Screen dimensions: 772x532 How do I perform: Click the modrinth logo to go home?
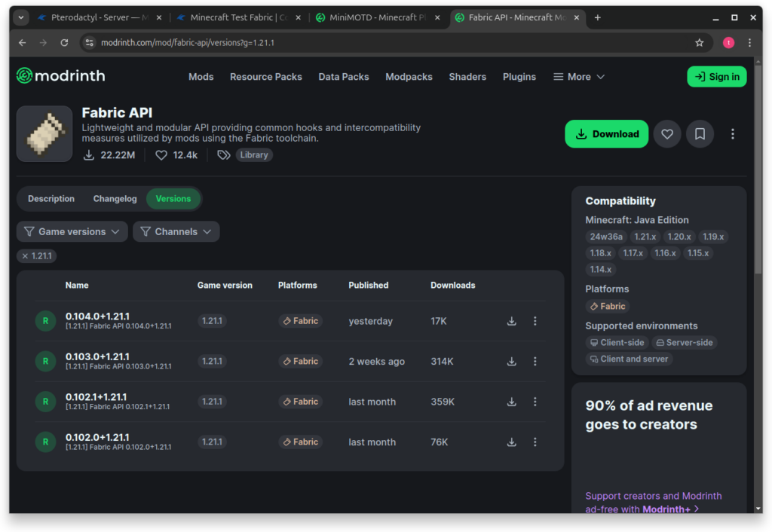(61, 76)
